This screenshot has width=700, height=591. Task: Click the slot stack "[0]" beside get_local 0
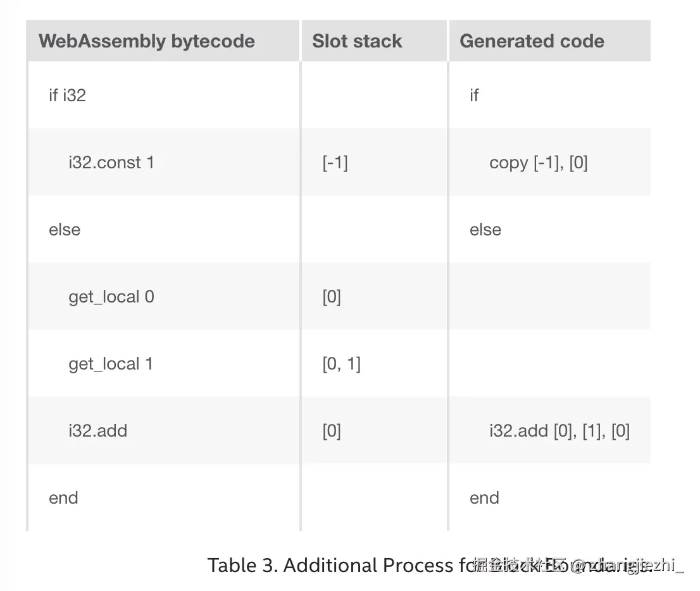coord(332,297)
